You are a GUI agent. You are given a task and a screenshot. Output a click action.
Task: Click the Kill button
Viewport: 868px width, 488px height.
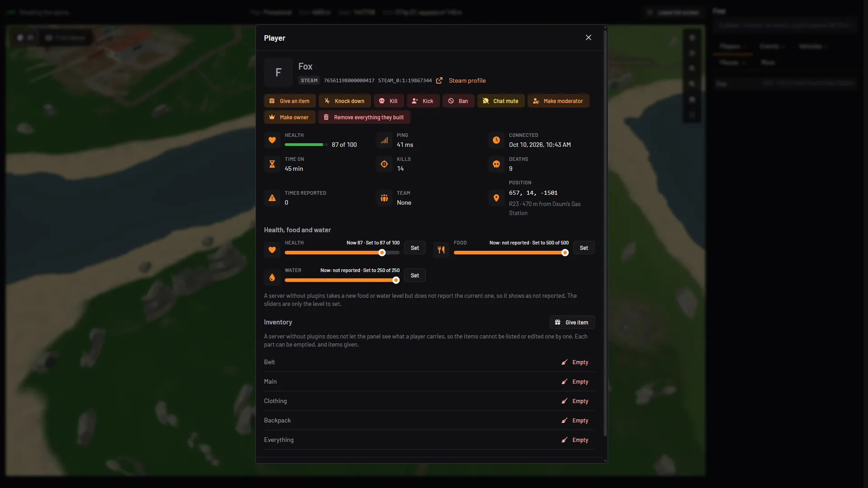click(388, 101)
